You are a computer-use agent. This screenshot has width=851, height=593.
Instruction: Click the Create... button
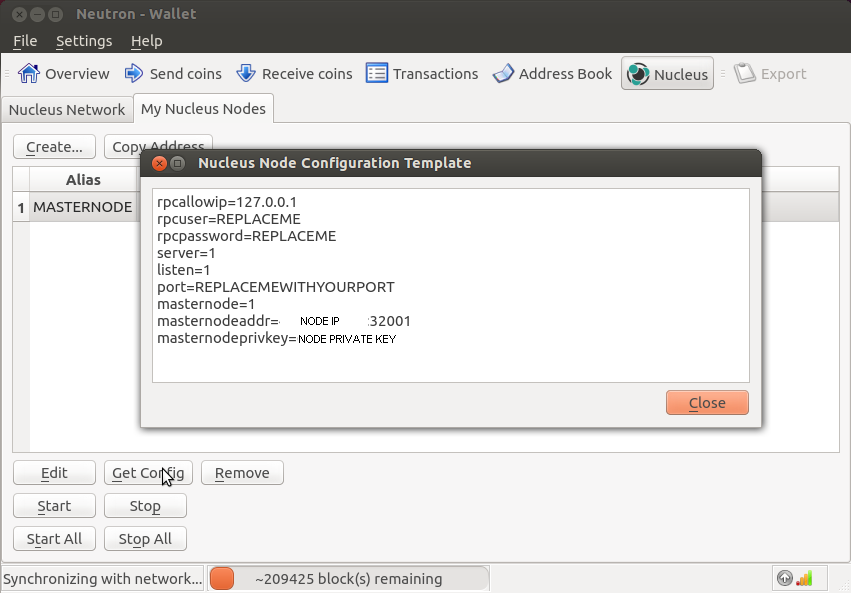[x=54, y=146]
